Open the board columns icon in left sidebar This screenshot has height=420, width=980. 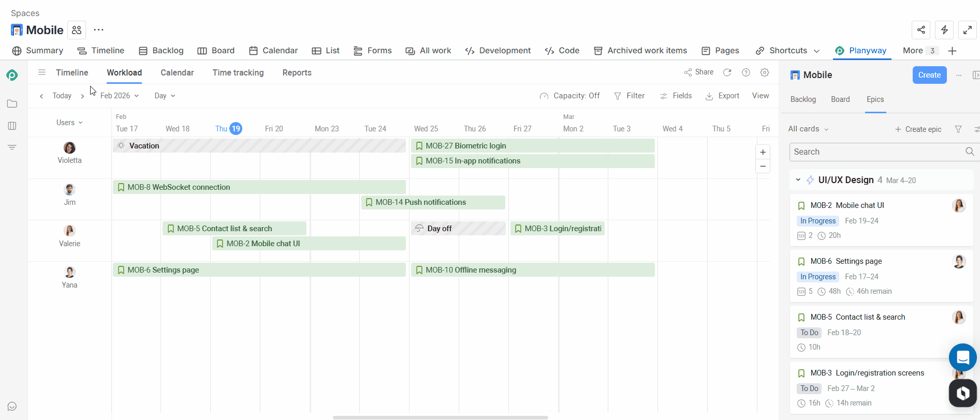click(12, 126)
